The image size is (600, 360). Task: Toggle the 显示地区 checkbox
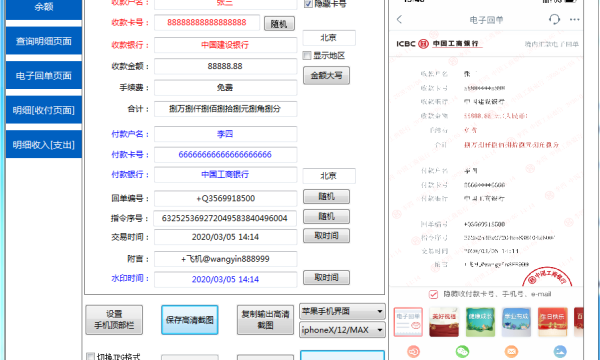point(307,55)
